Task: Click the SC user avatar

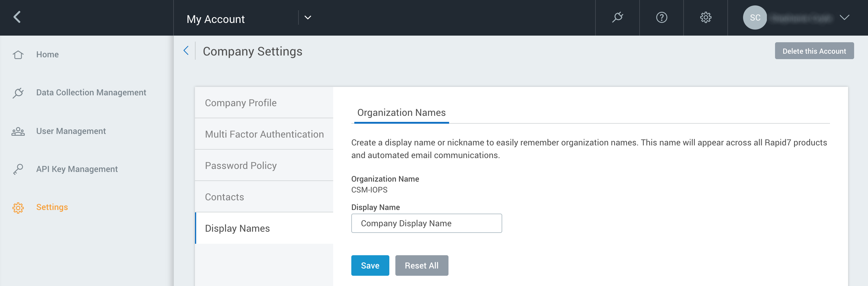Action: pos(755,17)
